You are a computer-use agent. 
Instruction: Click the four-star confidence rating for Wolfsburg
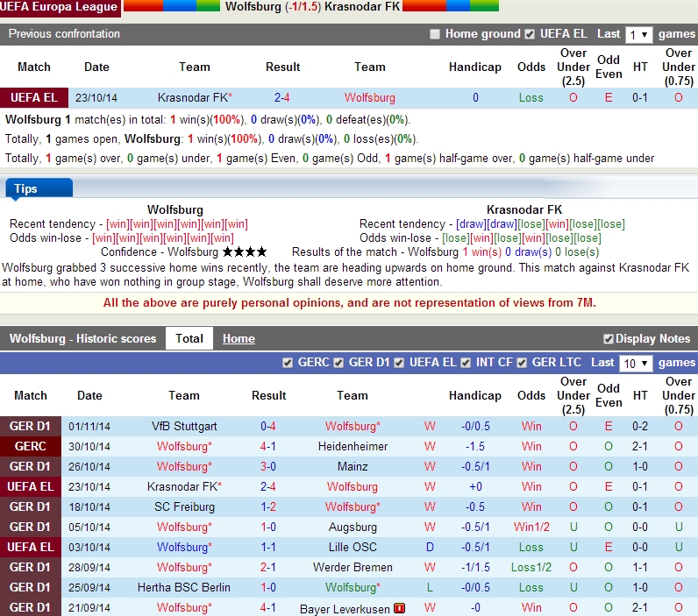click(245, 252)
